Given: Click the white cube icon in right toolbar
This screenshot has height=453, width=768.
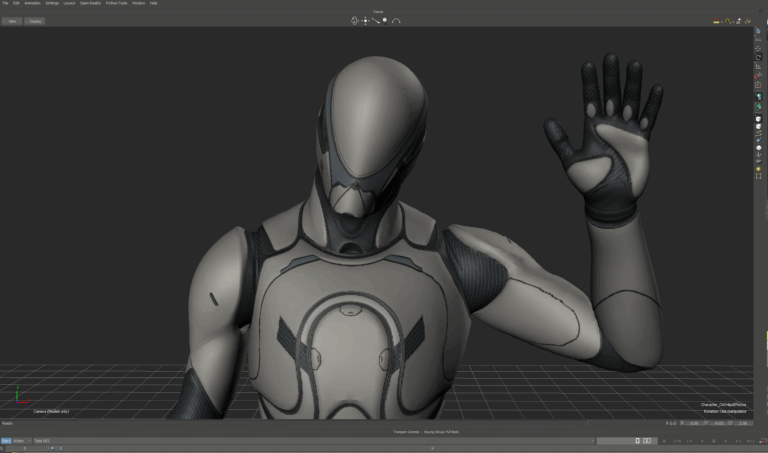Looking at the screenshot, I should click(x=759, y=119).
